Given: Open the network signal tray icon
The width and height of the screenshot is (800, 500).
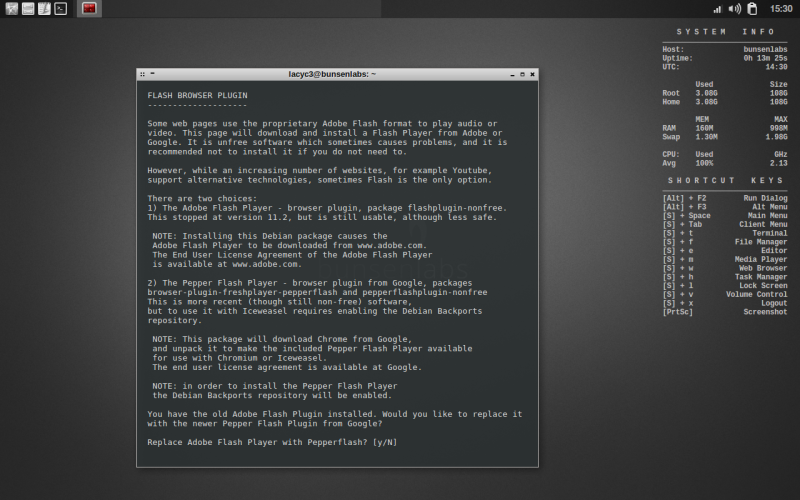Looking at the screenshot, I should coord(718,9).
